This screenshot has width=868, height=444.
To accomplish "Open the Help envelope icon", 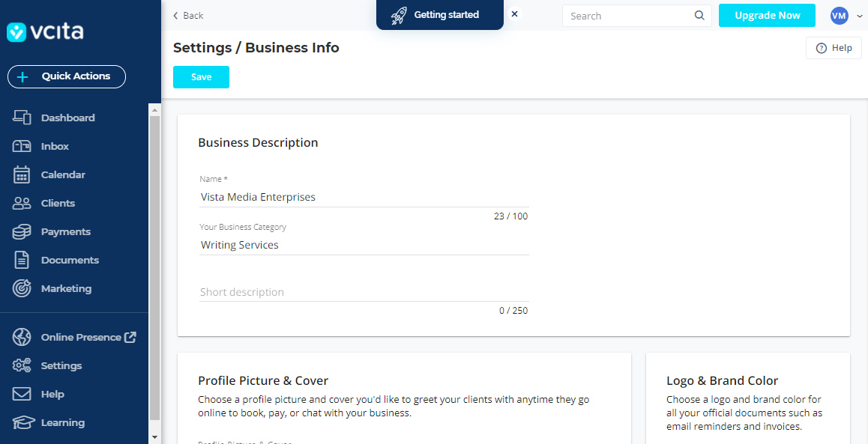I will click(22, 395).
